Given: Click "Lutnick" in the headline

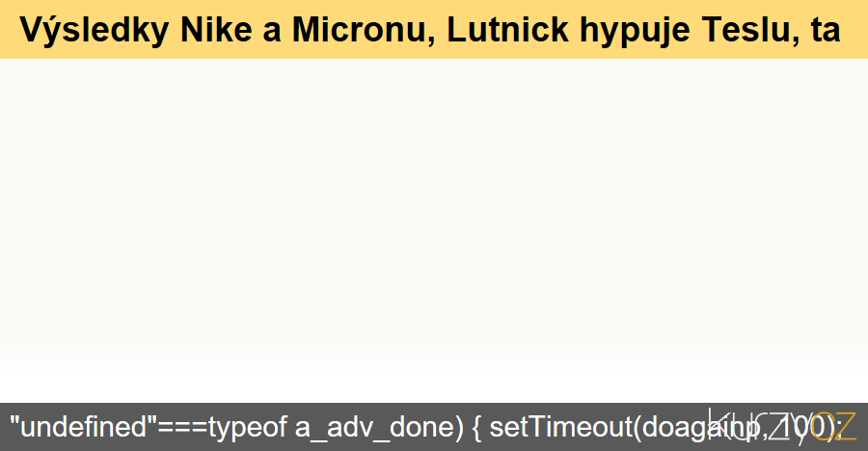Looking at the screenshot, I should coord(507,29).
